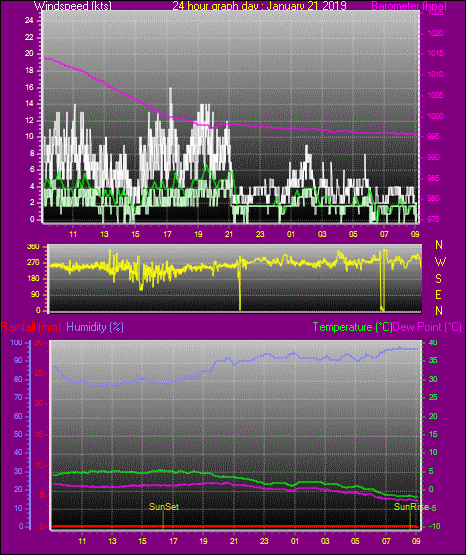Click the 23 hour label under bottom graph
Viewport: 466px width, 555px height.
[264, 541]
